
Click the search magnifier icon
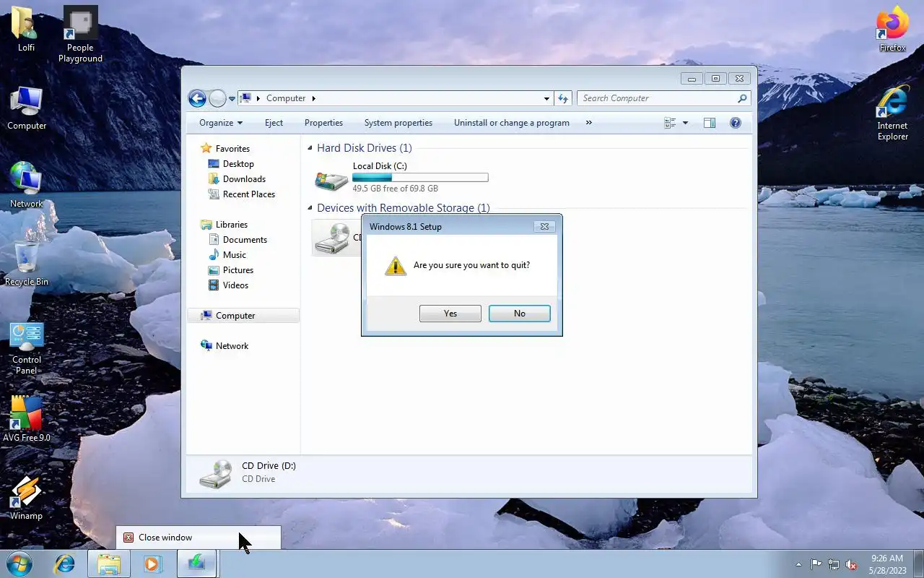pos(742,98)
